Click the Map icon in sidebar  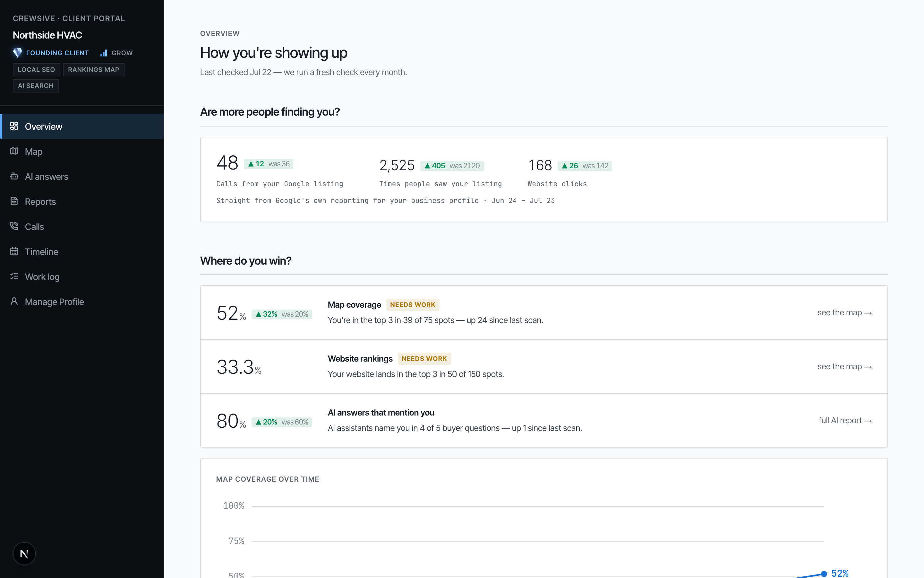[x=14, y=151]
